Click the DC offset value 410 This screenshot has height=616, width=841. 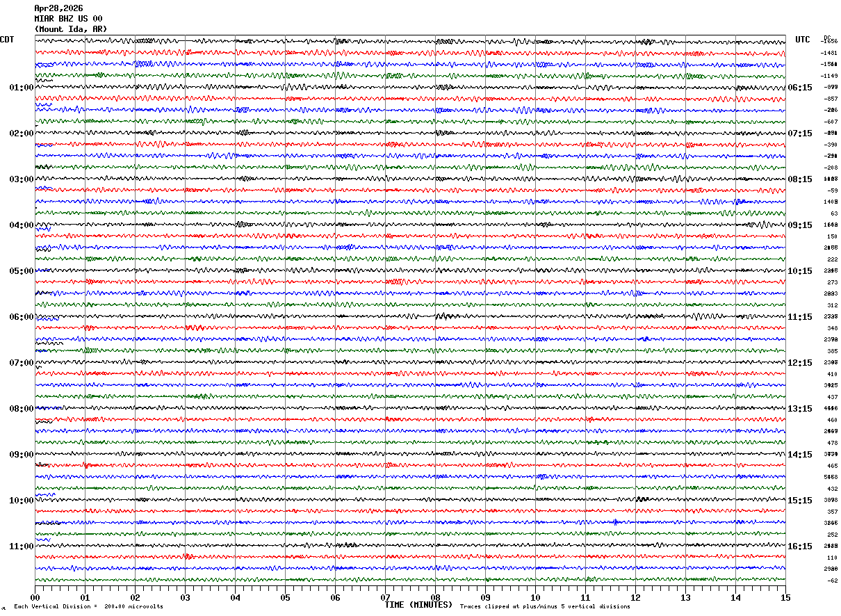pos(832,374)
